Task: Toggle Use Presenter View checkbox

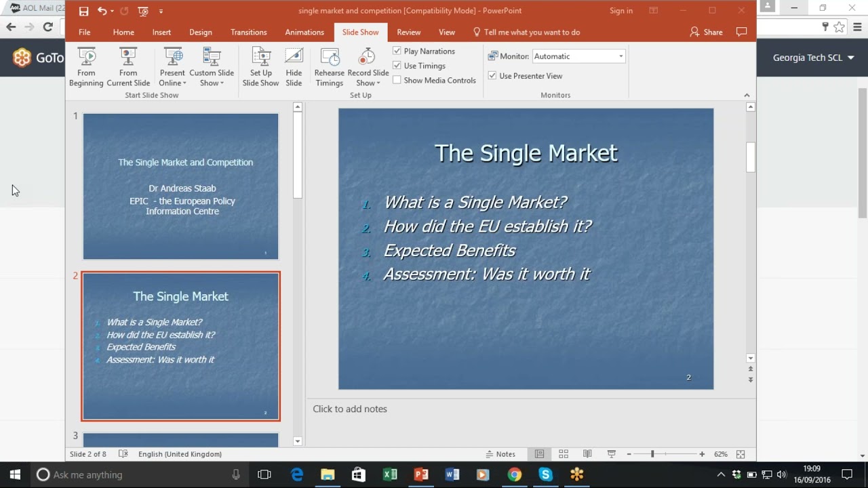Action: click(x=492, y=76)
